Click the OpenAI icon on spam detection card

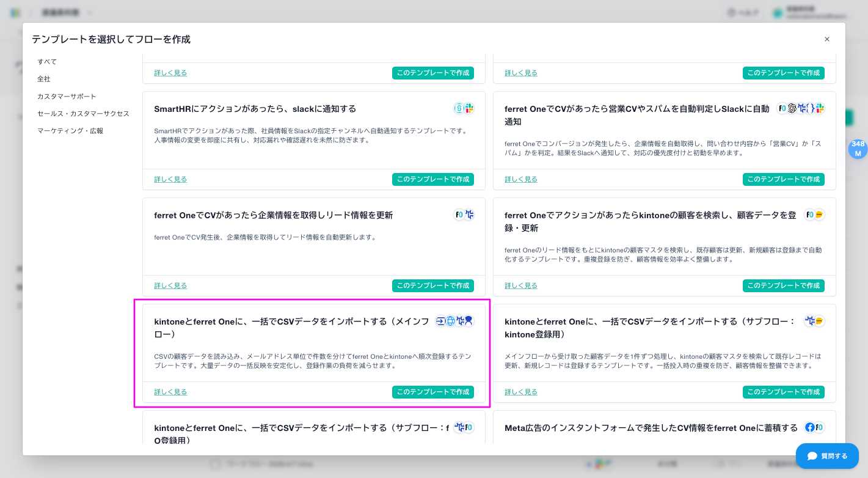click(792, 108)
